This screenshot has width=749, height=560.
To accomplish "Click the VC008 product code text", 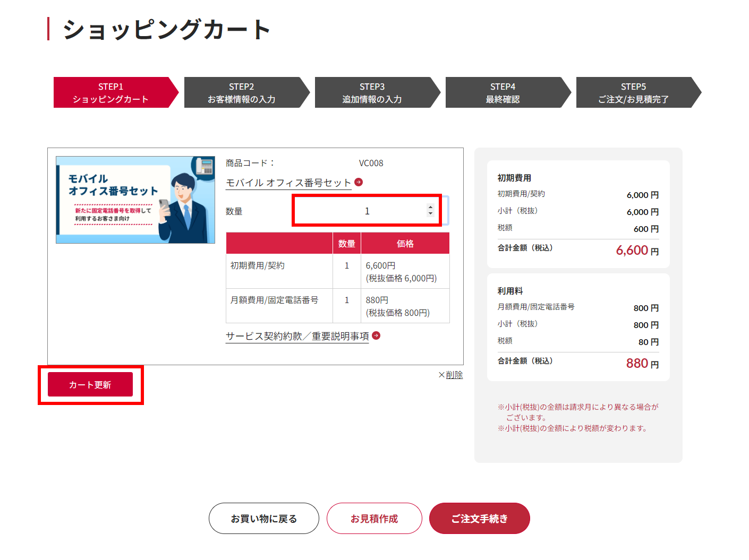I will (371, 163).
